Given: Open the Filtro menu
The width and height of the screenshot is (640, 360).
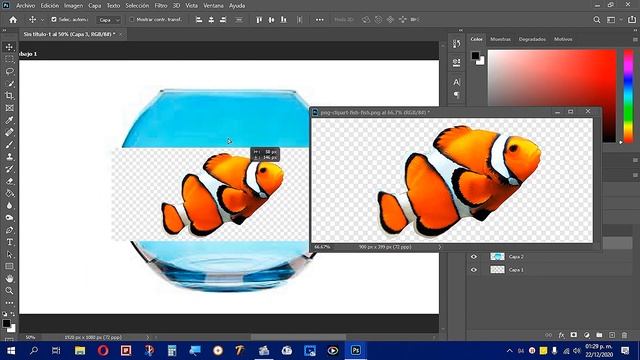Looking at the screenshot, I should point(161,6).
